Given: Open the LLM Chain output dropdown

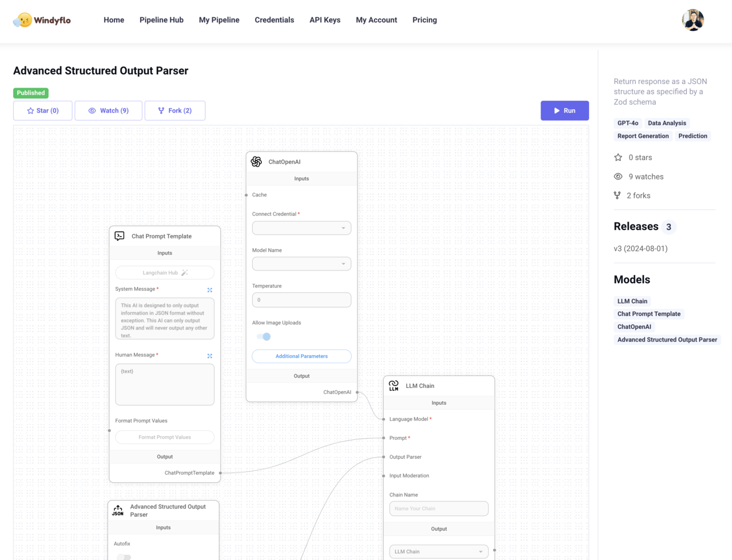Looking at the screenshot, I should [x=439, y=551].
